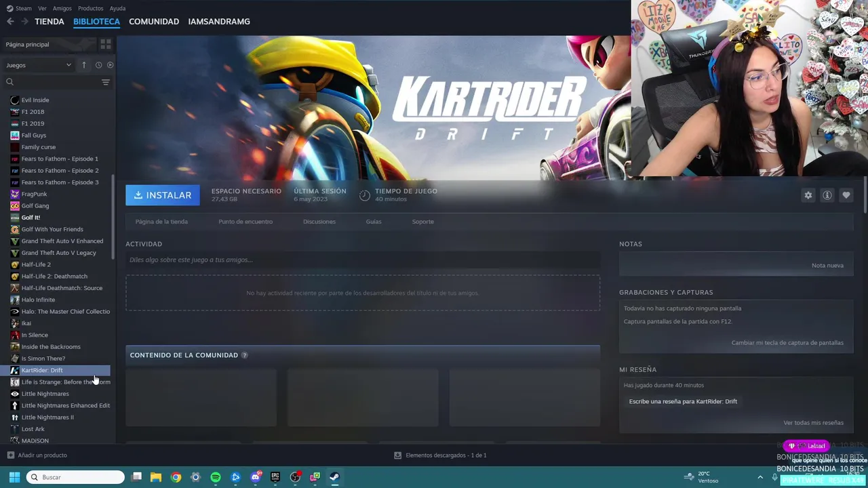The height and width of the screenshot is (488, 868).
Task: Click the game information icon
Action: point(827,195)
